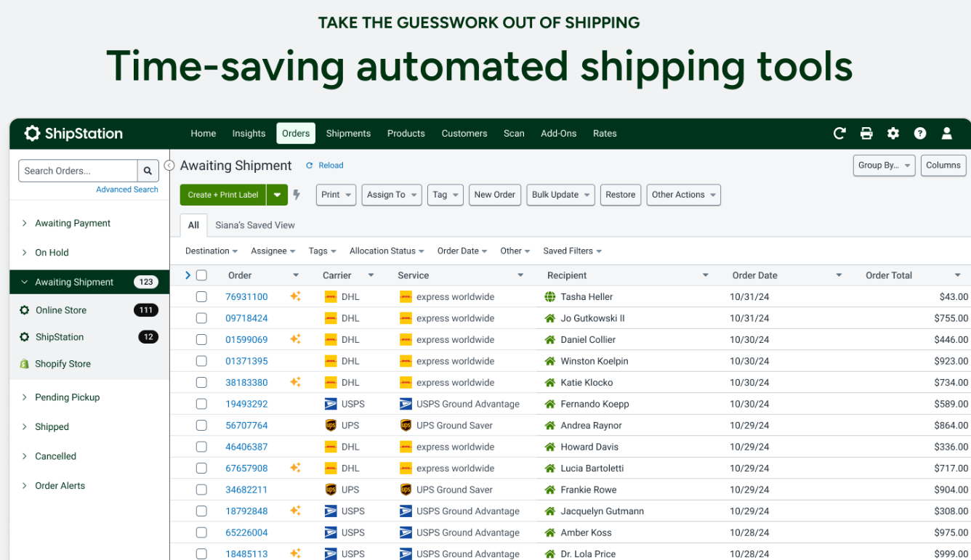Click the lightning bolt automation icon
The width and height of the screenshot is (971, 560).
pyautogui.click(x=297, y=195)
